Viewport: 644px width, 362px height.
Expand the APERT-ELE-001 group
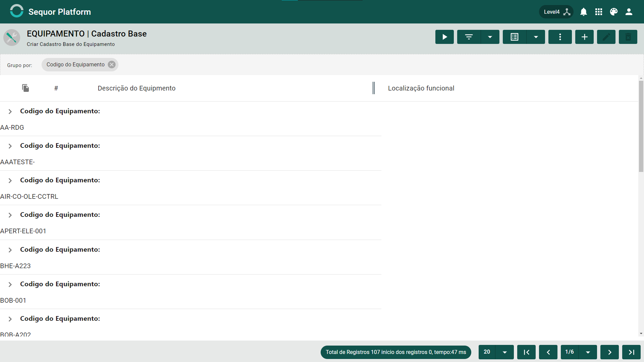pos(10,215)
